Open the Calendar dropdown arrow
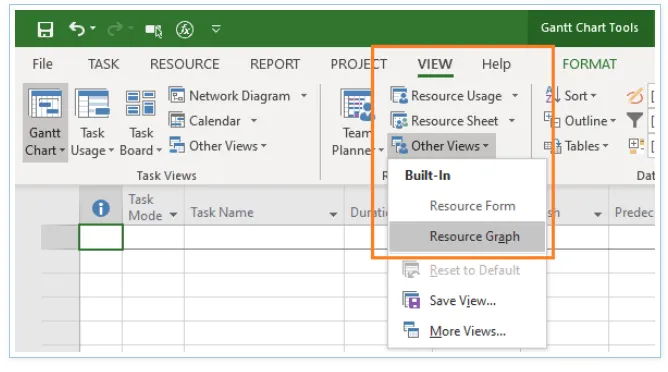Viewport: 668px width, 372px height. [x=254, y=121]
